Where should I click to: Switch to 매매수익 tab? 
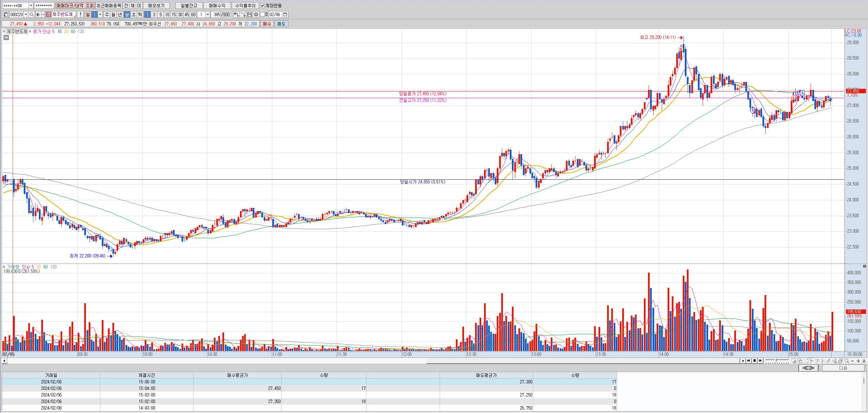[217, 6]
